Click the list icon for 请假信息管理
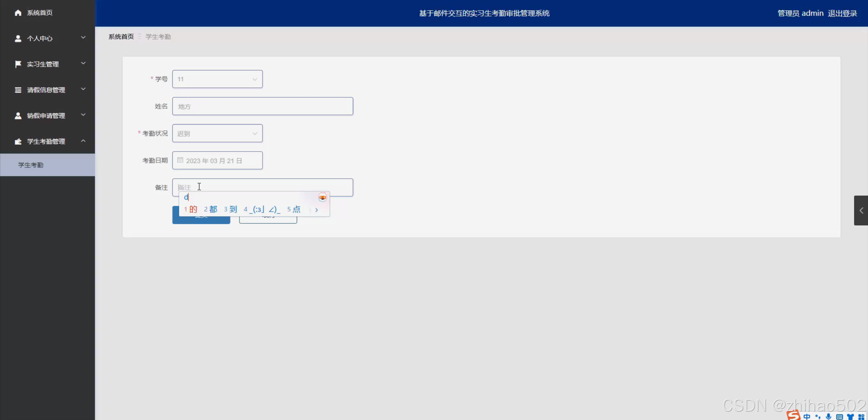The width and height of the screenshot is (868, 420). click(18, 90)
